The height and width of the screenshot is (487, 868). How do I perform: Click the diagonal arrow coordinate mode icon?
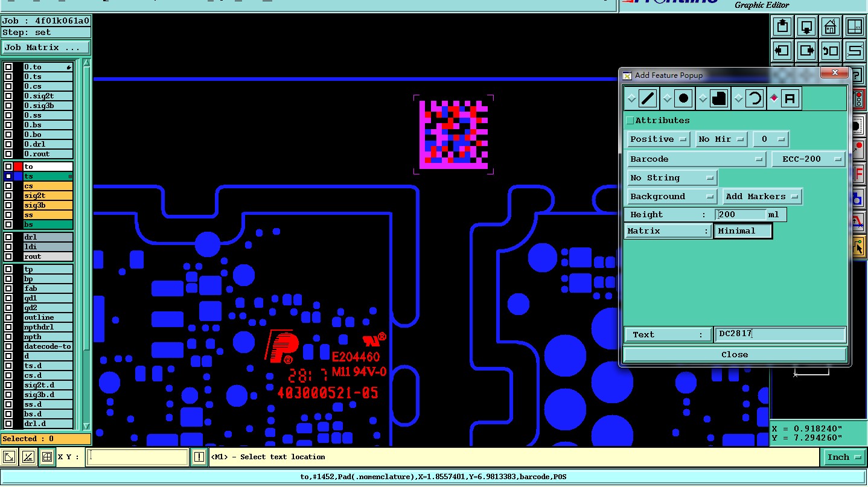click(9, 457)
